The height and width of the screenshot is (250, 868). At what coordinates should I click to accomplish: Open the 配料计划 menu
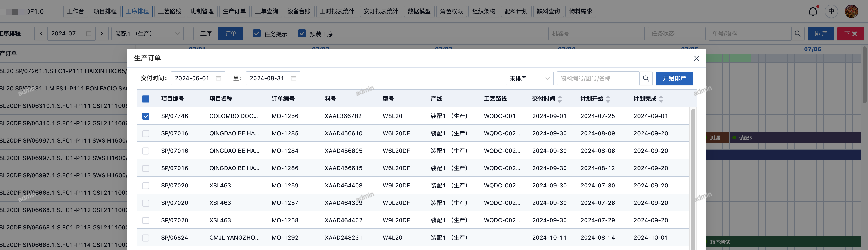[x=516, y=11]
